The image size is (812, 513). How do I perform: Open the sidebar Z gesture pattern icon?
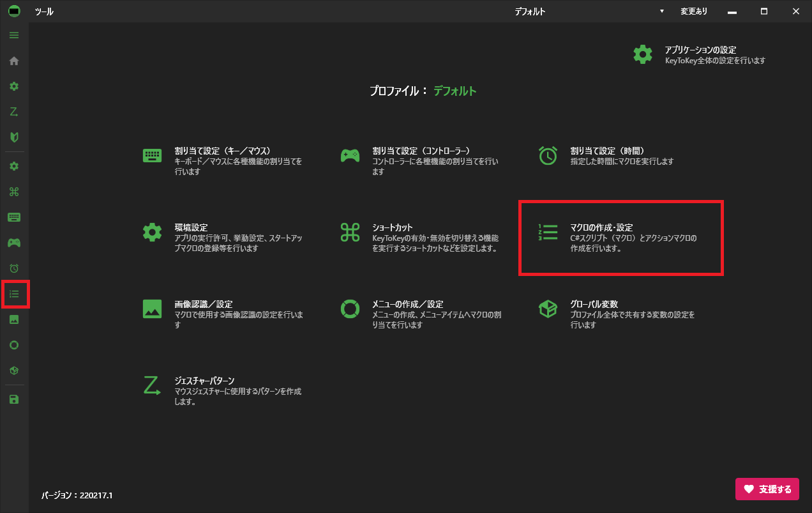pos(14,112)
